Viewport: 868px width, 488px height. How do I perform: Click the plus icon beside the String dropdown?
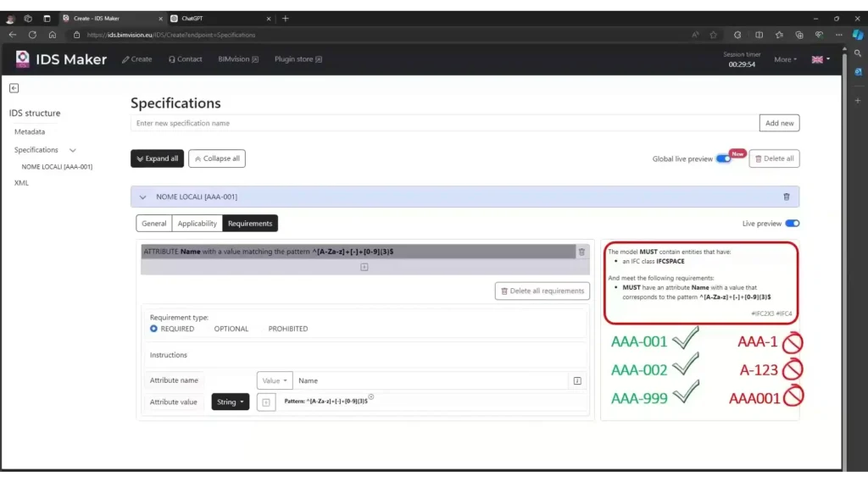coord(265,402)
